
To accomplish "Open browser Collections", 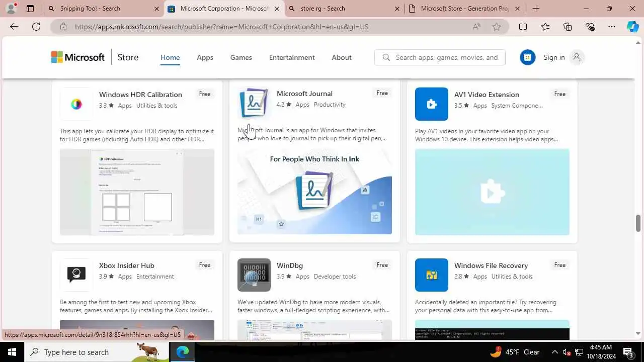I will pos(568,27).
